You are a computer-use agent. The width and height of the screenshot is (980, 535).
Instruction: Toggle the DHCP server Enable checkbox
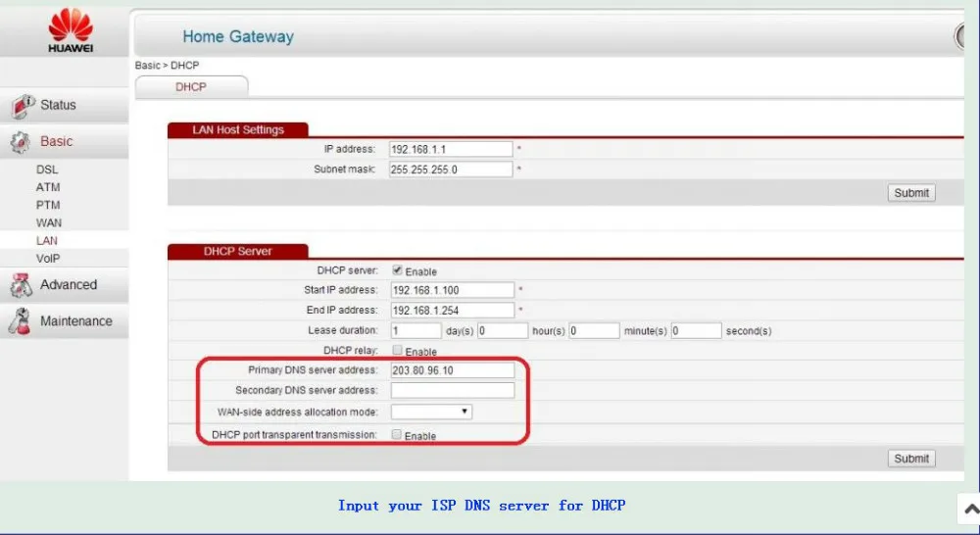(397, 270)
